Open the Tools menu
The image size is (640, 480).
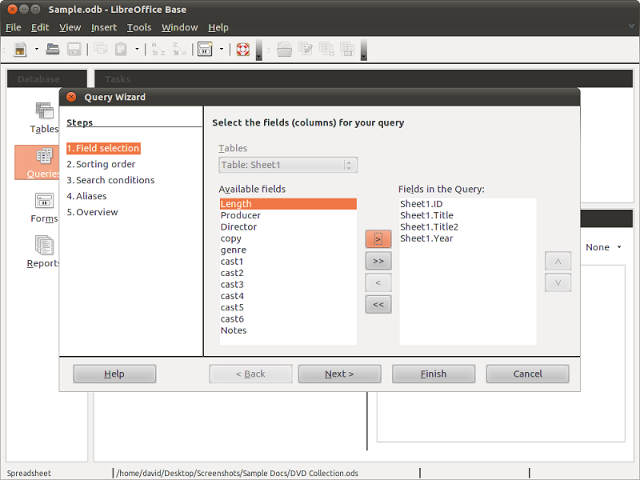[x=139, y=28]
